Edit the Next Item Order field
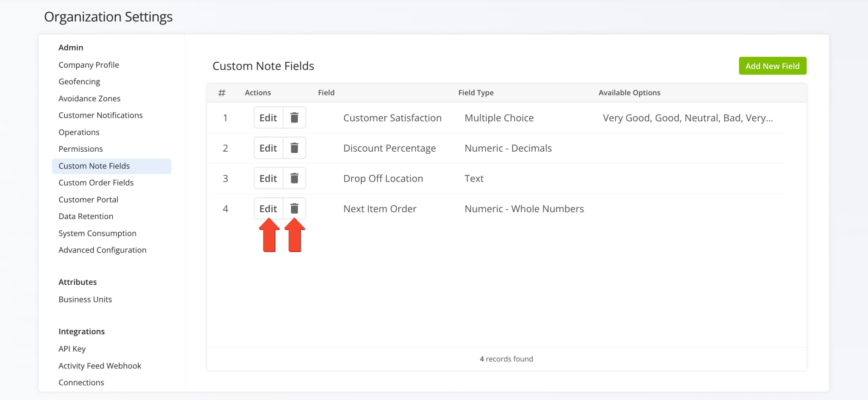 click(268, 208)
